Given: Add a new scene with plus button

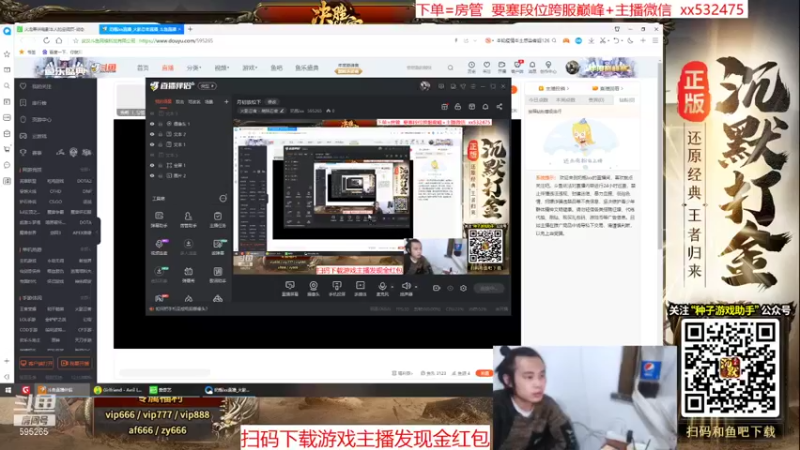Looking at the screenshot, I should pyautogui.click(x=227, y=102).
